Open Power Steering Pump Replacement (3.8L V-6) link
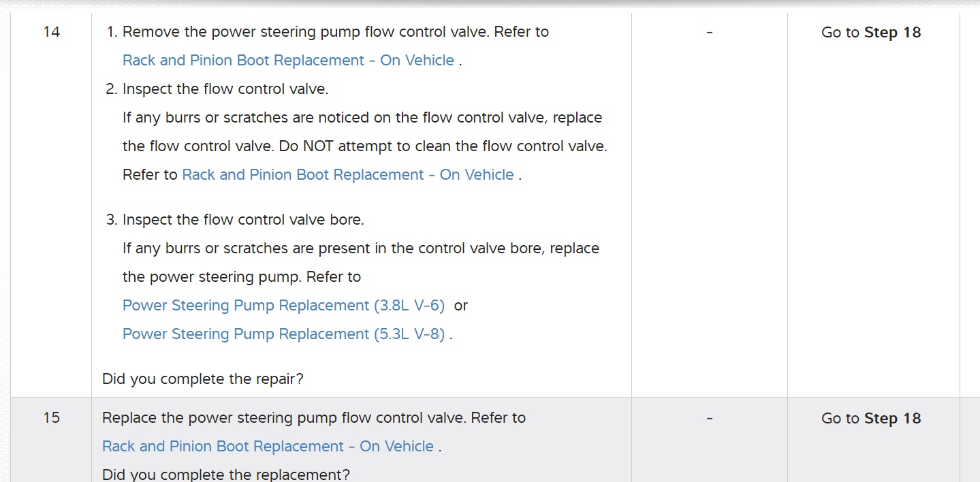 click(x=283, y=306)
